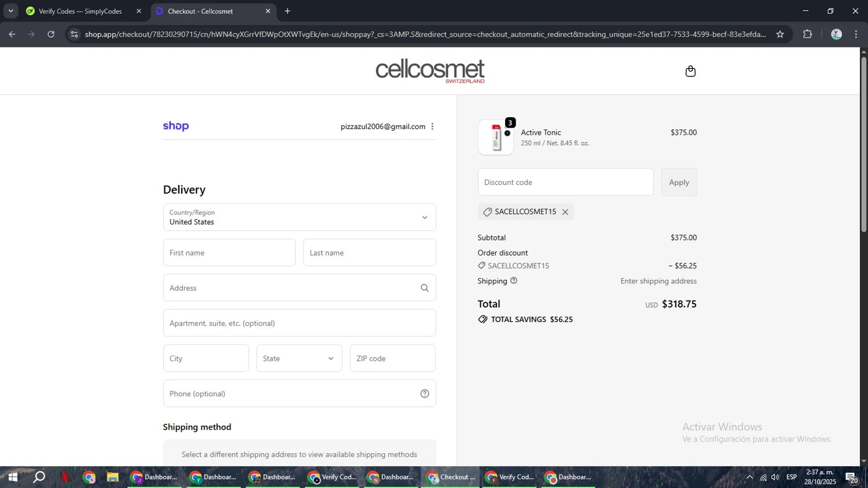The width and height of the screenshot is (868, 488).
Task: Click the address search magnifier icon
Action: [425, 288]
